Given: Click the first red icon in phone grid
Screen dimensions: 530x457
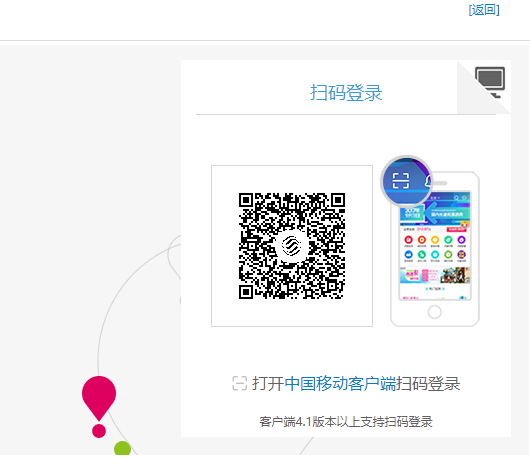Looking at the screenshot, I should click(x=408, y=240).
